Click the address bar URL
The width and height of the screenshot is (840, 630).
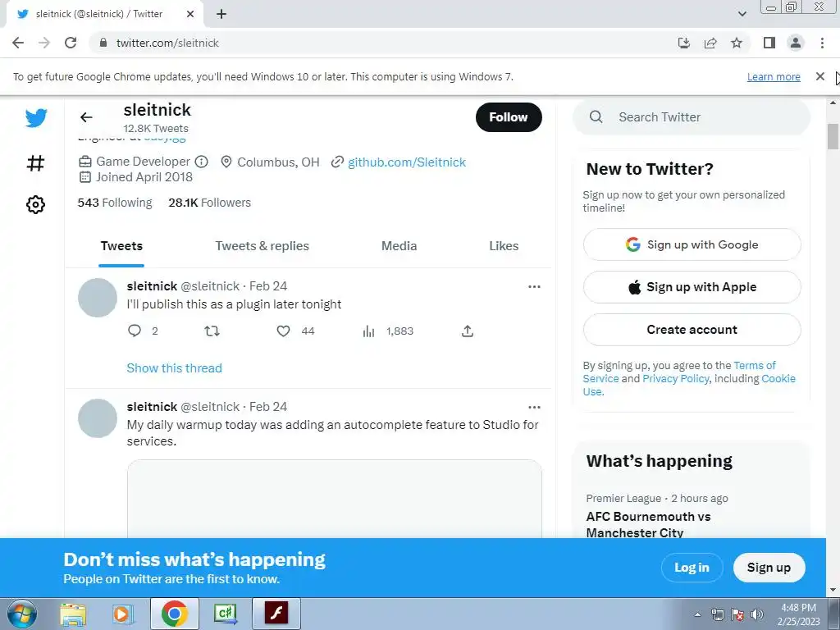167,43
